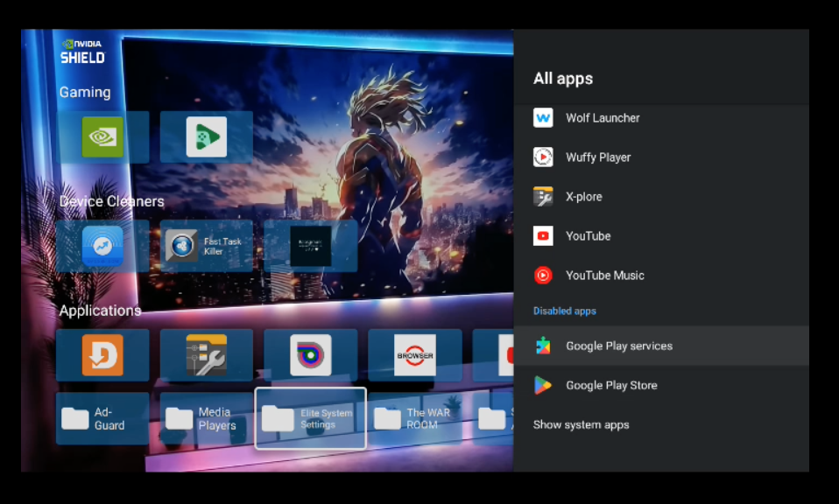
Task: Open the partially visible red app tile
Action: [493, 355]
